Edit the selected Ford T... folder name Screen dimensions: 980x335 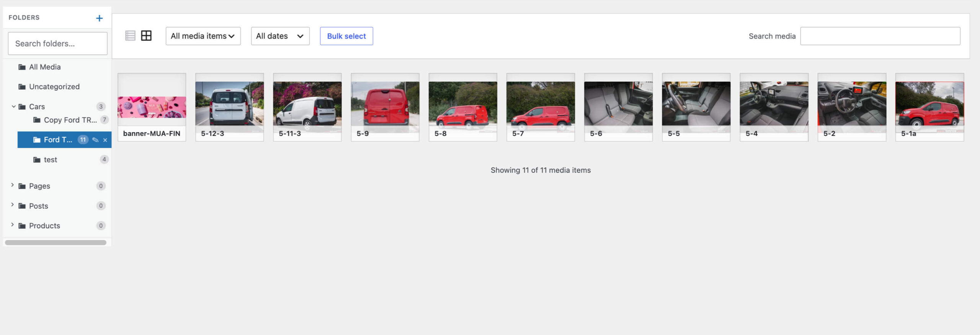click(x=95, y=140)
